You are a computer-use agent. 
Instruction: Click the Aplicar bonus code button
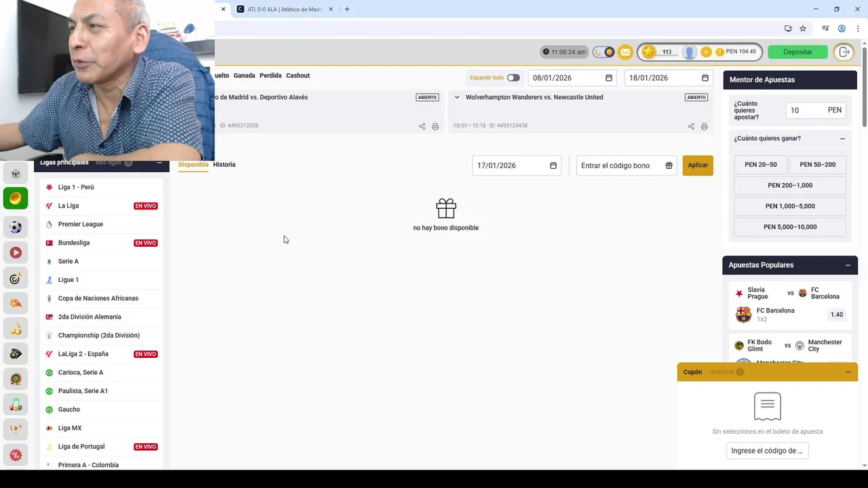[x=698, y=165]
